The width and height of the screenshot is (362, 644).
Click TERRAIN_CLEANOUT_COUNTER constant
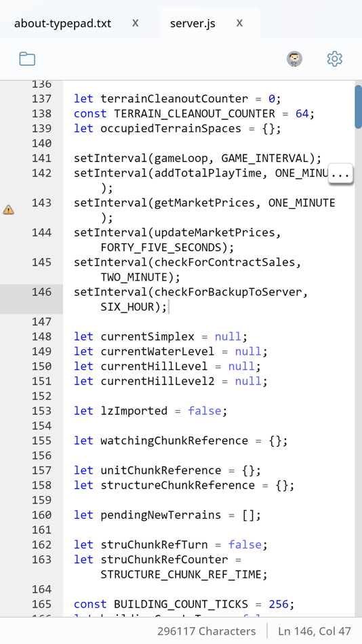195,113
